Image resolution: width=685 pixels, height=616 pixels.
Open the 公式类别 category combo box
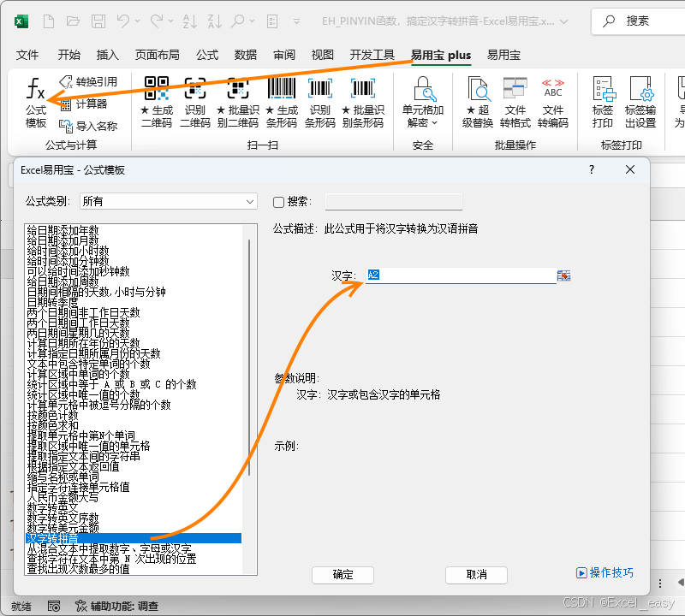[x=169, y=201]
